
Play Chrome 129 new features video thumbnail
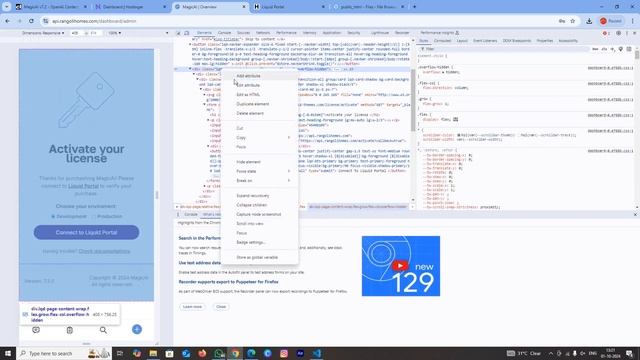tap(400, 266)
